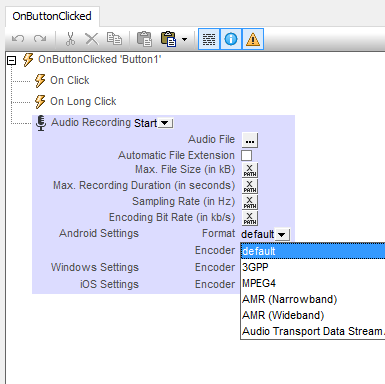The image size is (385, 384).
Task: Select '3GPP' in the format list
Action: point(313,267)
